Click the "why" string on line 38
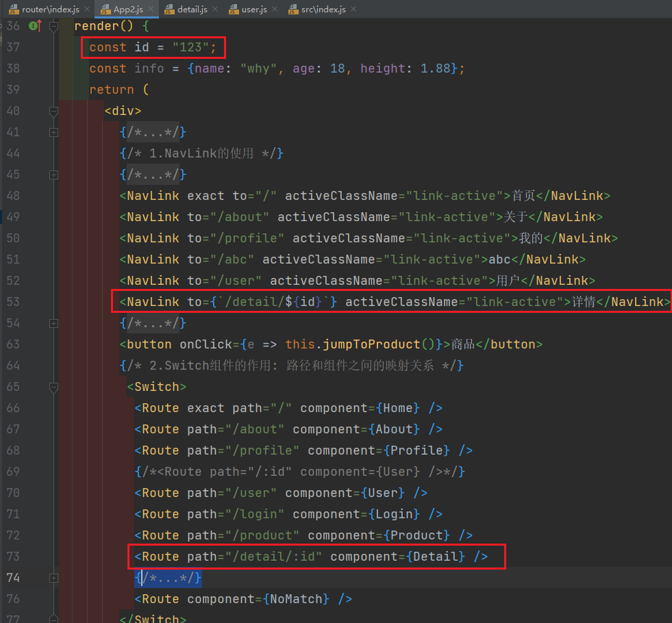Image resolution: width=672 pixels, height=623 pixels. click(258, 68)
